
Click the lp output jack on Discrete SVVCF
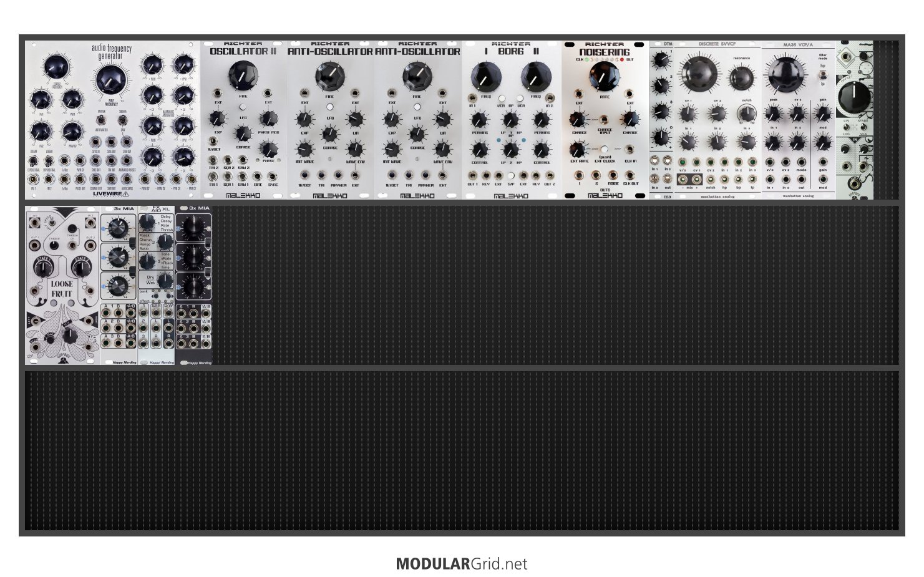752,179
